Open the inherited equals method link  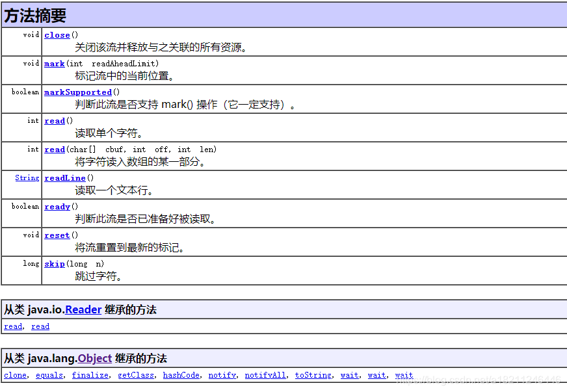coord(49,375)
